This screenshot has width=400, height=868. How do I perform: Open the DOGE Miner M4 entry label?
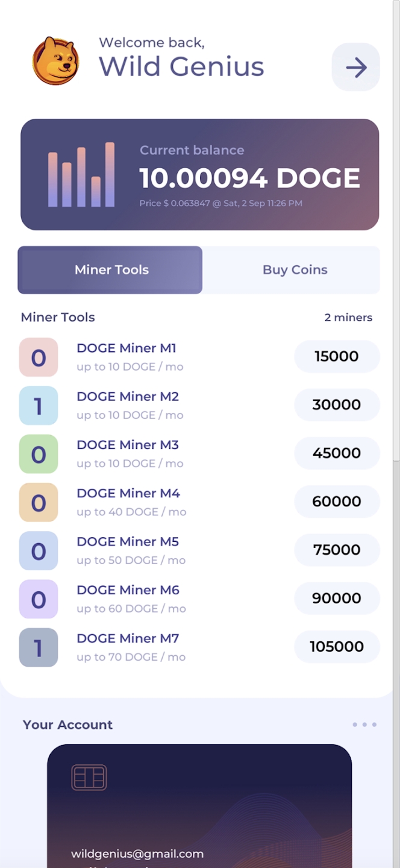point(128,493)
